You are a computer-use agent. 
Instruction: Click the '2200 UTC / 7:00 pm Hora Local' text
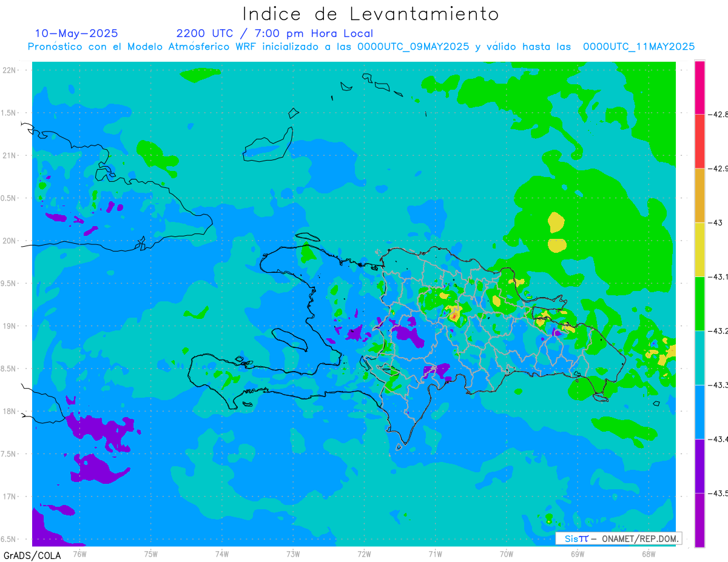click(x=275, y=33)
